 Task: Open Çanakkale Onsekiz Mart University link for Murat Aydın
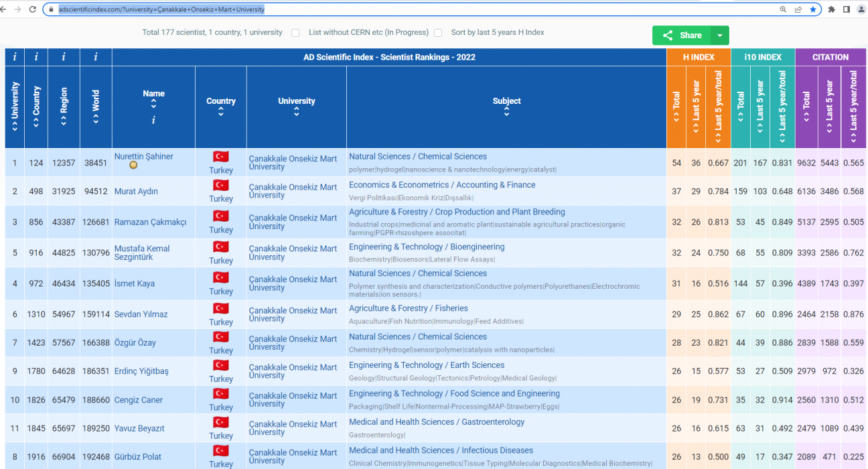tap(293, 192)
